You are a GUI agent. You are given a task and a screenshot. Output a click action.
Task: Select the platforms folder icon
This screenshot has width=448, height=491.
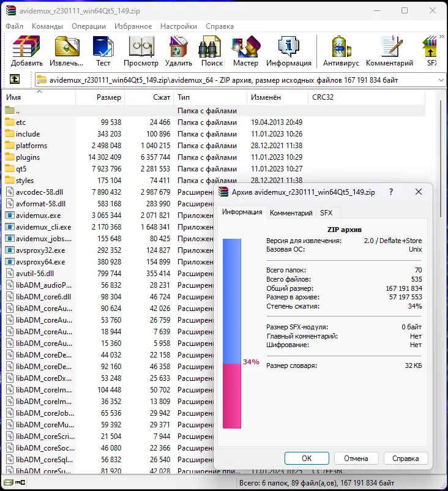10,145
